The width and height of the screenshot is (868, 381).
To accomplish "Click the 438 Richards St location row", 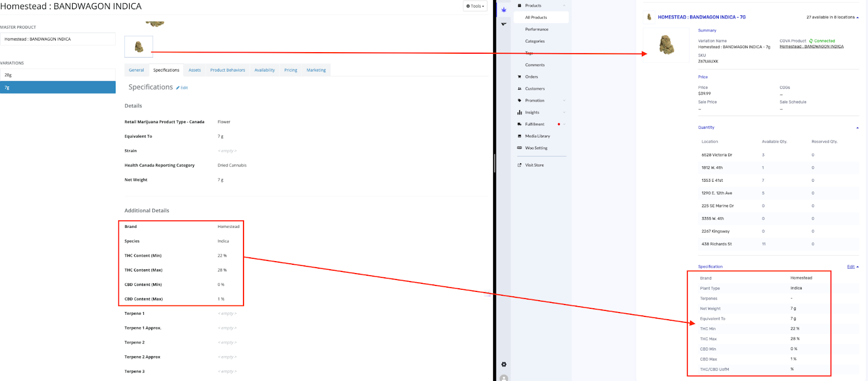I will pos(778,244).
